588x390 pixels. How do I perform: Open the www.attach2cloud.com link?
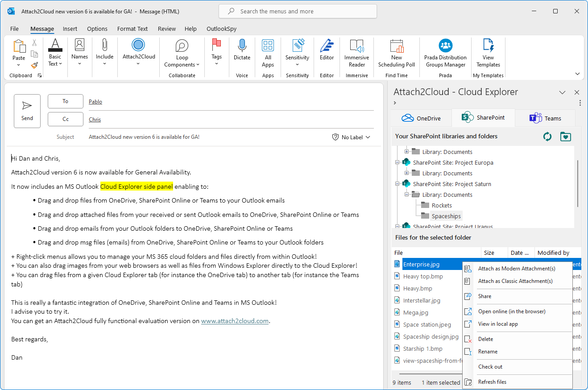pos(235,321)
